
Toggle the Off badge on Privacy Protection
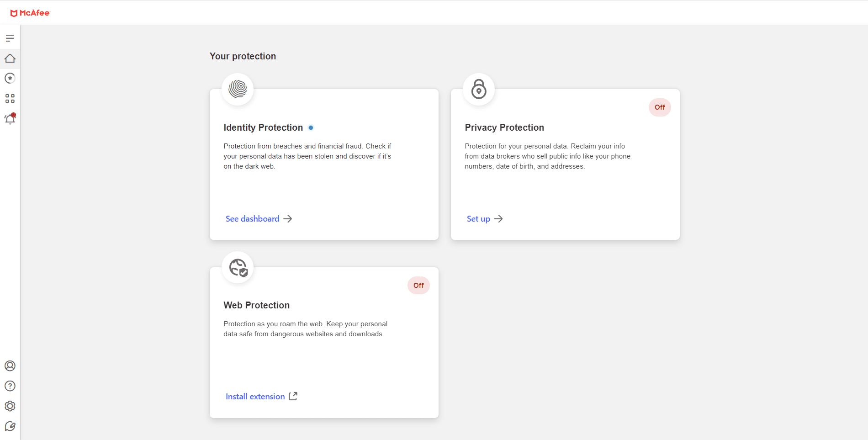click(659, 107)
